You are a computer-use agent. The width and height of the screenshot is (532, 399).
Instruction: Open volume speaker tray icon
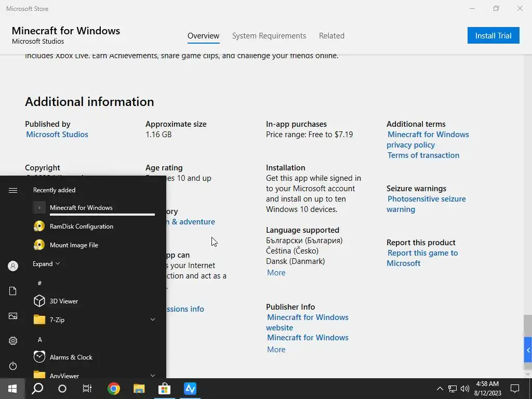click(x=465, y=389)
